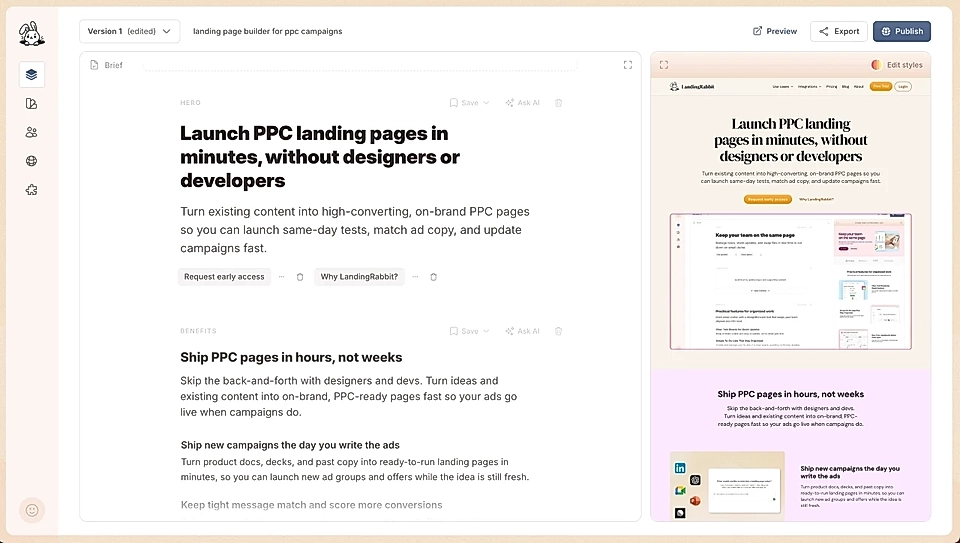Click Why LandingRabbit? link in preview

816,200
